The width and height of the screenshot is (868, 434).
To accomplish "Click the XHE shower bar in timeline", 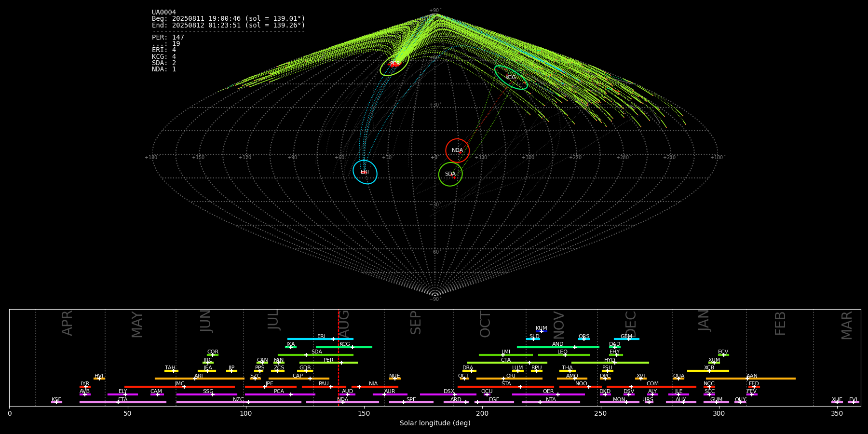I will [x=837, y=402].
